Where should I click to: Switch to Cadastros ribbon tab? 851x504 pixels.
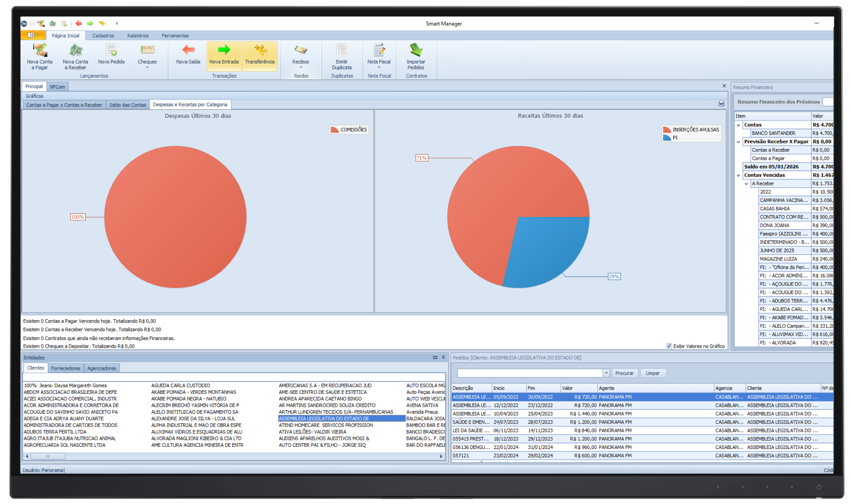coord(103,36)
